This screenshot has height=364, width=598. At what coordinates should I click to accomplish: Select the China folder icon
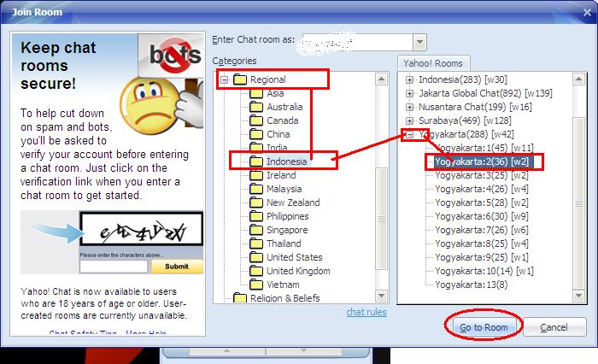pos(256,134)
